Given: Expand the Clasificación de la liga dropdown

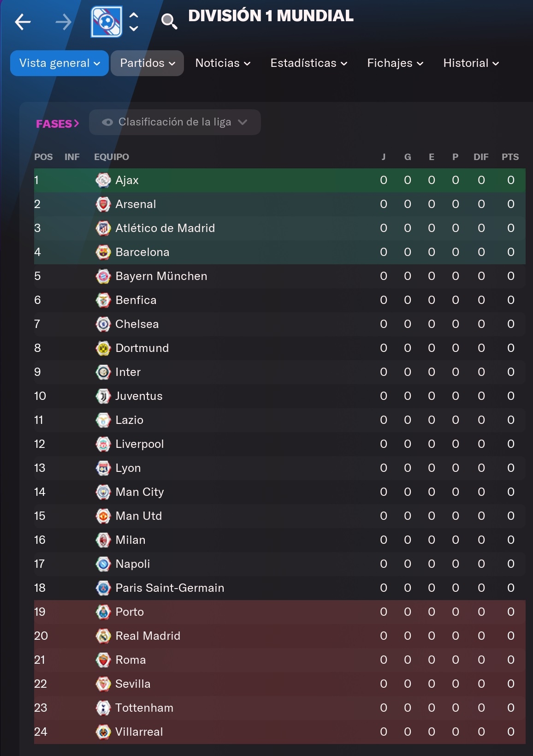Looking at the screenshot, I should tap(175, 122).
